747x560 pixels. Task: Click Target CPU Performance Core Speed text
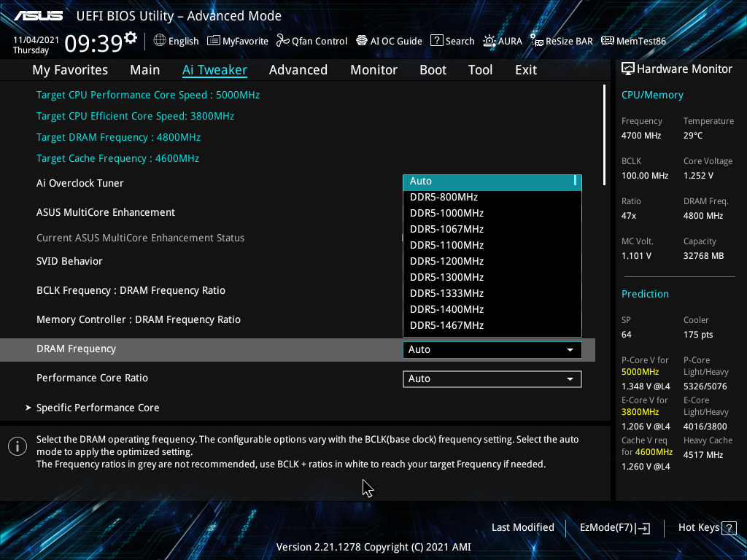click(x=148, y=96)
